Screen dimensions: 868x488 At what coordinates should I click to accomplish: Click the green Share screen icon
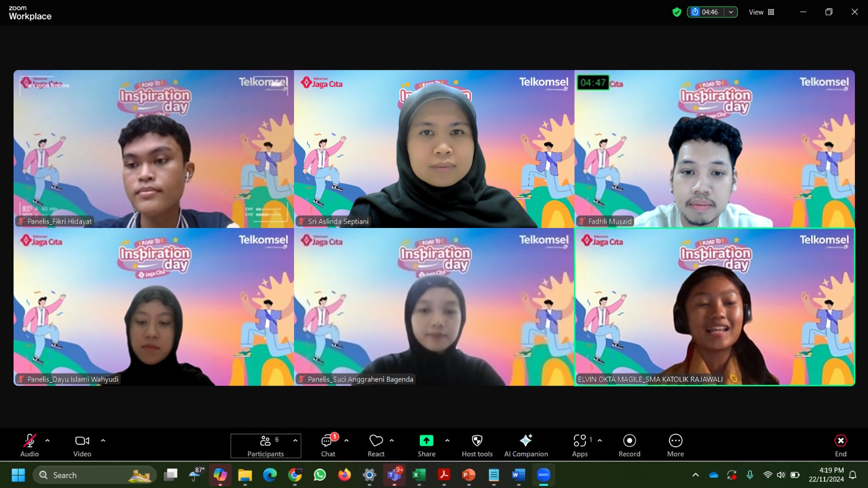426,441
